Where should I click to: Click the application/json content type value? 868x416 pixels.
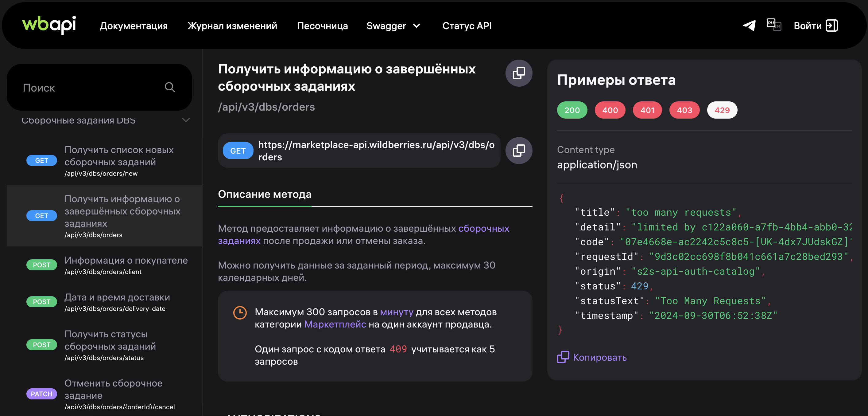[x=597, y=165]
